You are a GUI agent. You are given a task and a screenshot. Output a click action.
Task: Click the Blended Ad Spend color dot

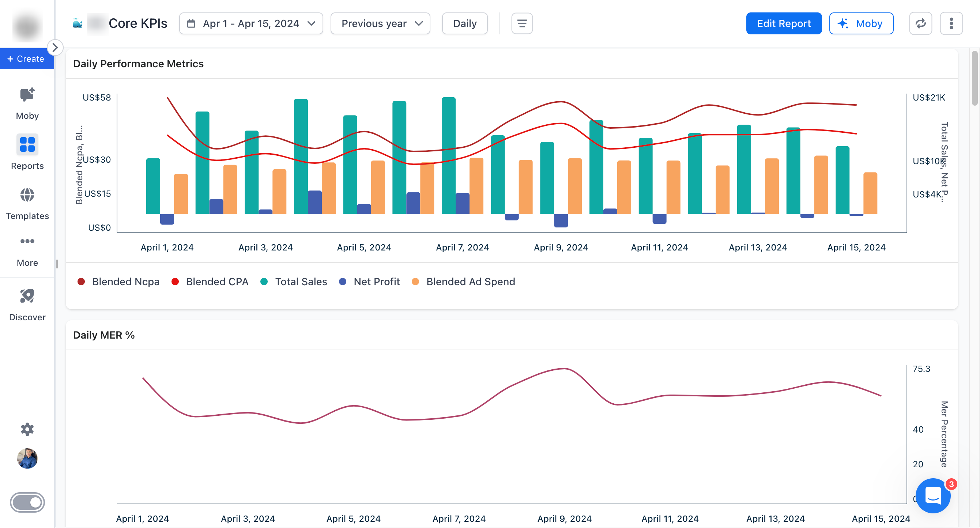pyautogui.click(x=415, y=282)
